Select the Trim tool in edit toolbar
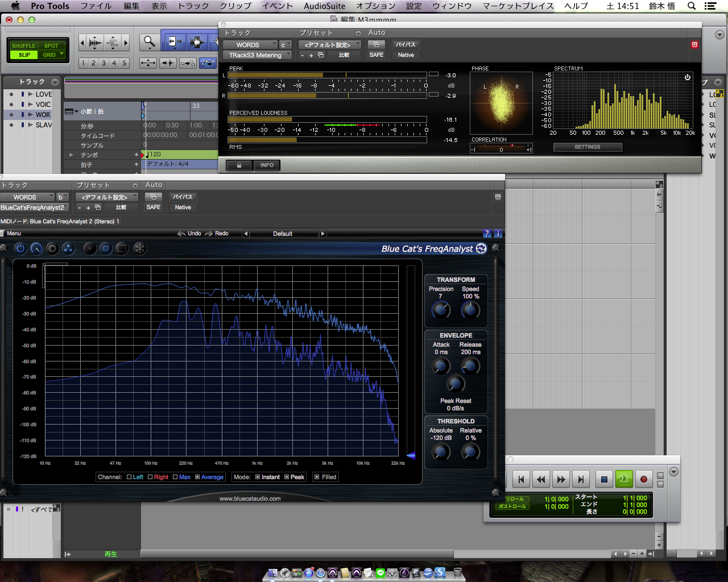 174,41
